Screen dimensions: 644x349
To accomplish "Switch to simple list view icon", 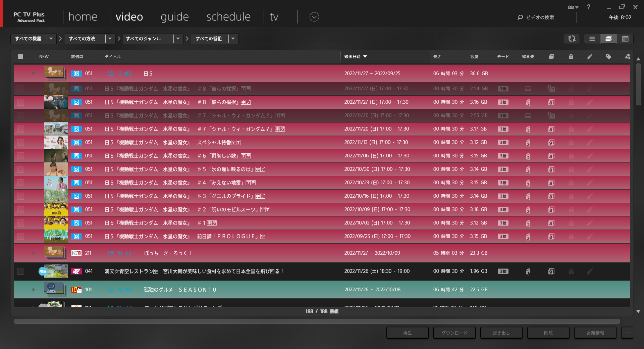I will click(592, 39).
